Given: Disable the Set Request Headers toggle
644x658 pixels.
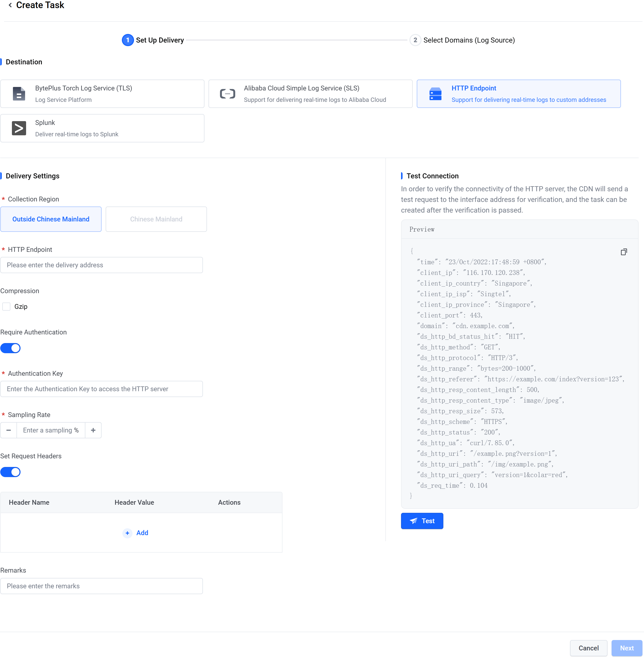Looking at the screenshot, I should 10,472.
